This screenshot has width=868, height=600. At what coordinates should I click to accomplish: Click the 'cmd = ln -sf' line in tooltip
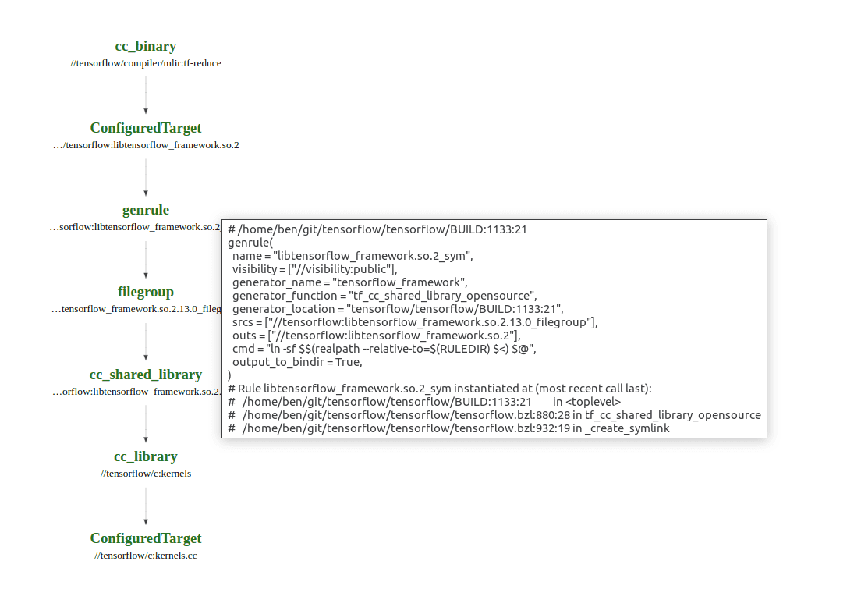(x=384, y=349)
